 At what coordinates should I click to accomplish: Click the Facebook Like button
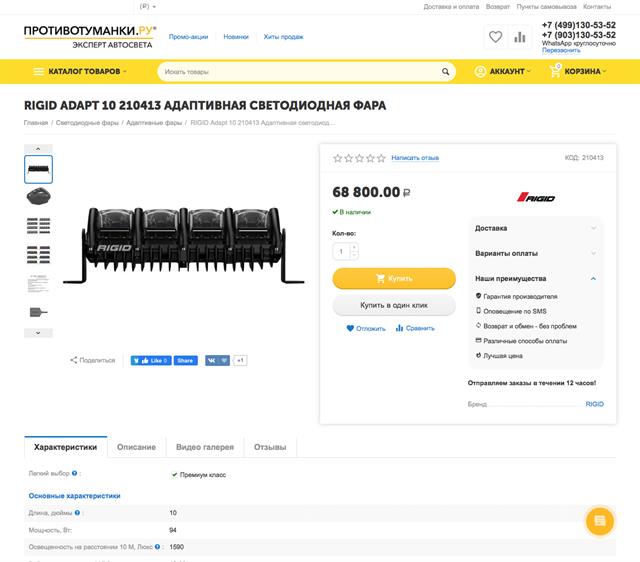pyautogui.click(x=151, y=360)
